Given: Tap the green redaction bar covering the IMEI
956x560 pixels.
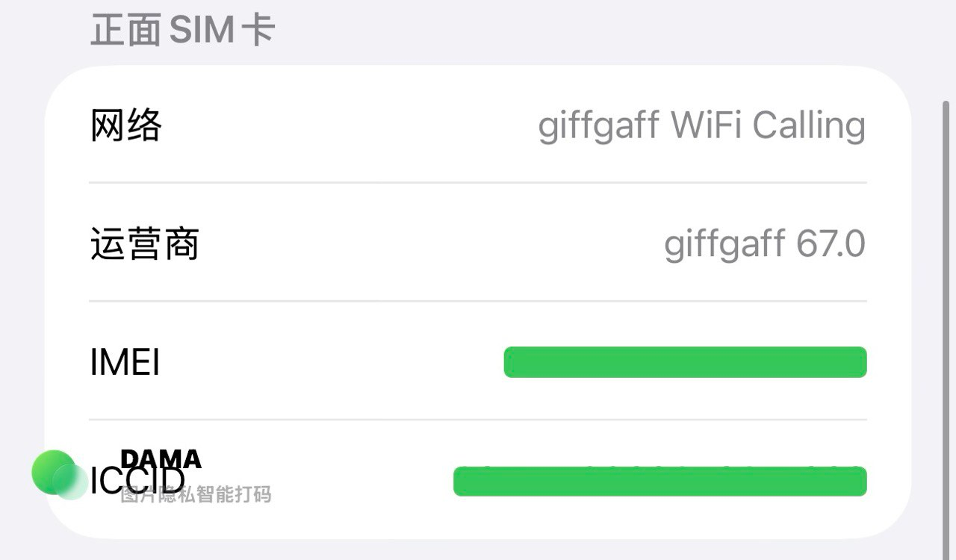Looking at the screenshot, I should click(685, 362).
